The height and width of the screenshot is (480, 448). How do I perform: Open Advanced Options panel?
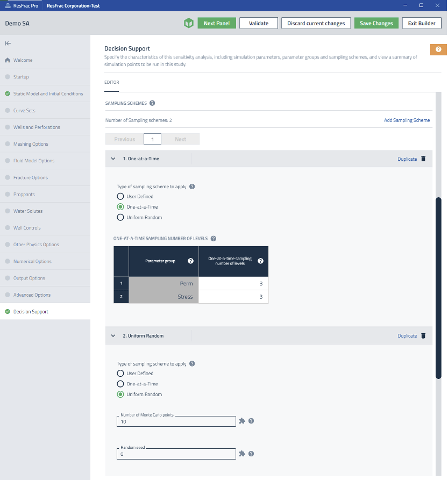45,295
